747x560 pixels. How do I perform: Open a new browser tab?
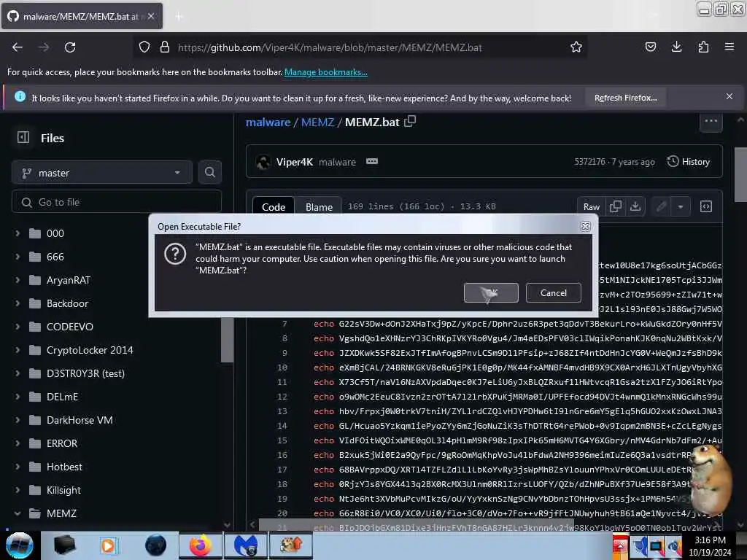coord(179,17)
